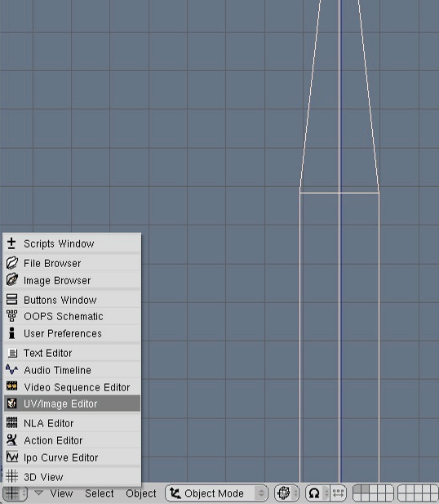This screenshot has height=504, width=439.
Task: Click the Action Editor figure icon
Action: [x=12, y=439]
